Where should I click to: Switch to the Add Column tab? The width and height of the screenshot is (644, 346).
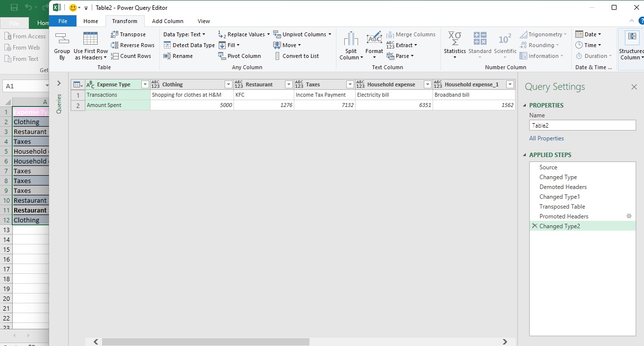click(x=167, y=21)
